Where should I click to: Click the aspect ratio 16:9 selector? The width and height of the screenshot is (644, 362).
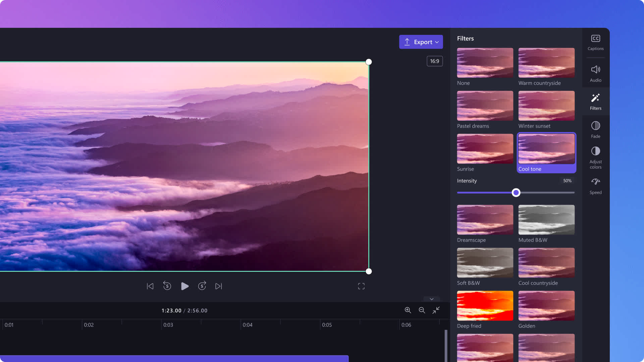click(x=435, y=61)
